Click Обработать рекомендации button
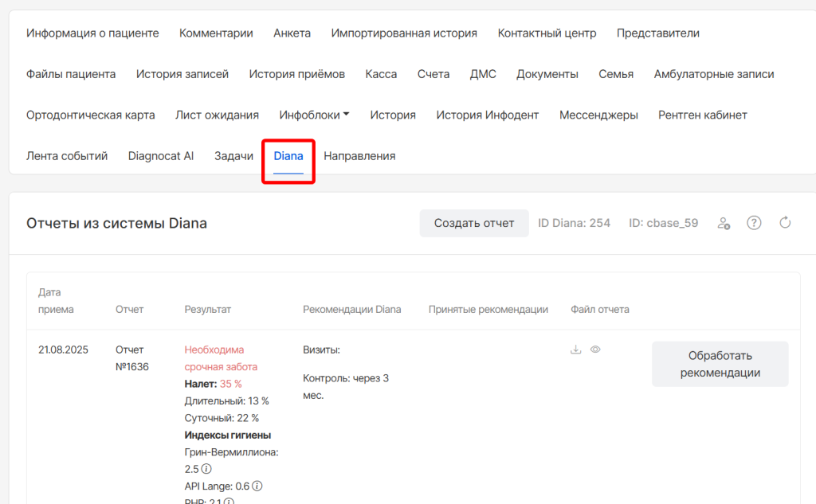 click(720, 364)
